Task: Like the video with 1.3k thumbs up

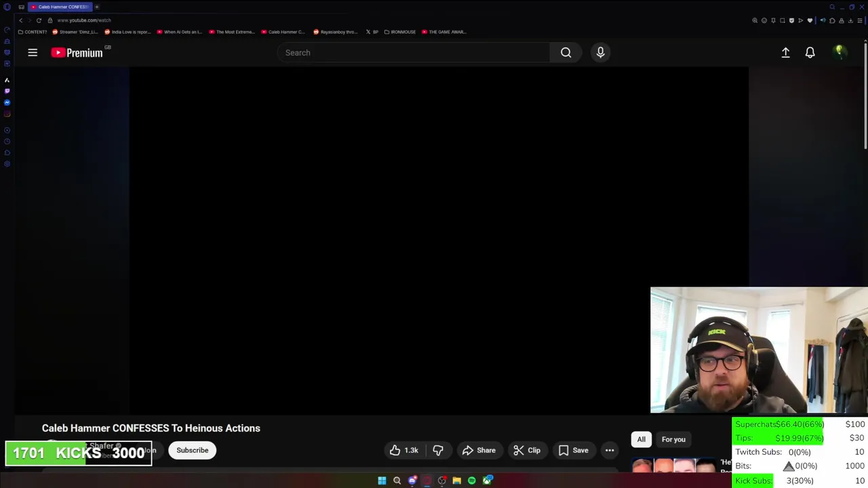Action: click(405, 450)
